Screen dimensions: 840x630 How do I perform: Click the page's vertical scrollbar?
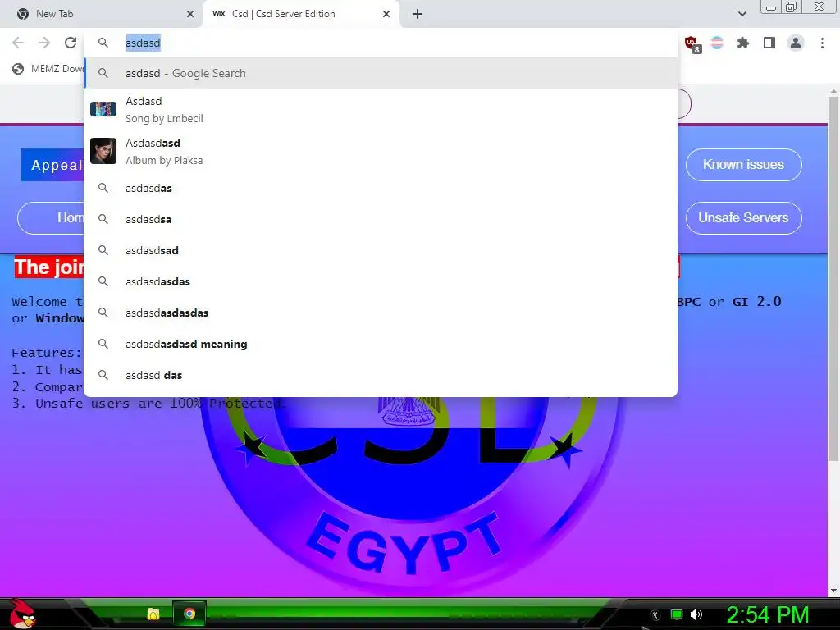pyautogui.click(x=833, y=279)
